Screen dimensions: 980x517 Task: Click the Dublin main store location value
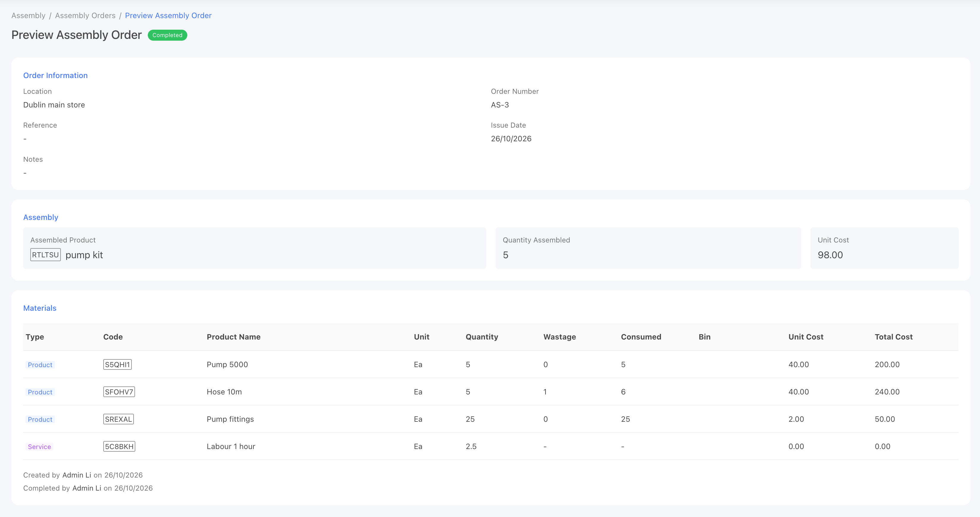coord(54,105)
